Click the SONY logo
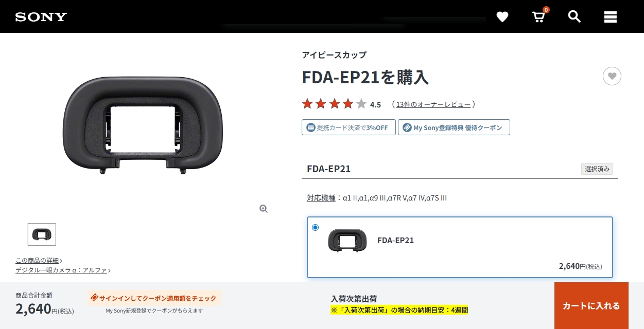Viewport: 644px width, 329px height. pos(41,17)
